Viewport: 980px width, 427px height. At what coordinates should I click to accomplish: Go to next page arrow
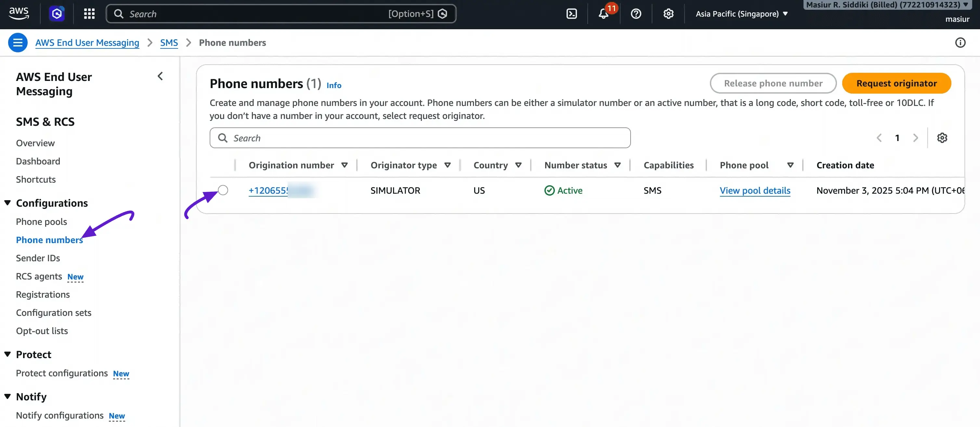point(916,138)
